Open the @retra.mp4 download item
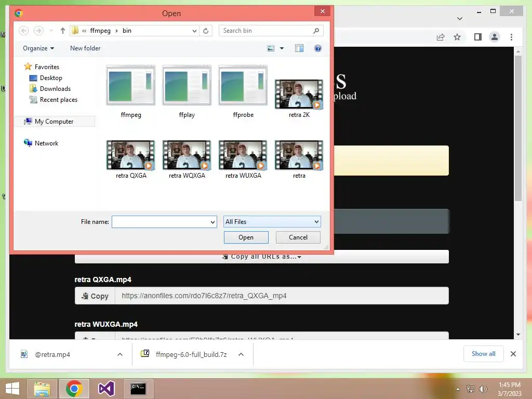532x399 pixels. pyautogui.click(x=52, y=354)
